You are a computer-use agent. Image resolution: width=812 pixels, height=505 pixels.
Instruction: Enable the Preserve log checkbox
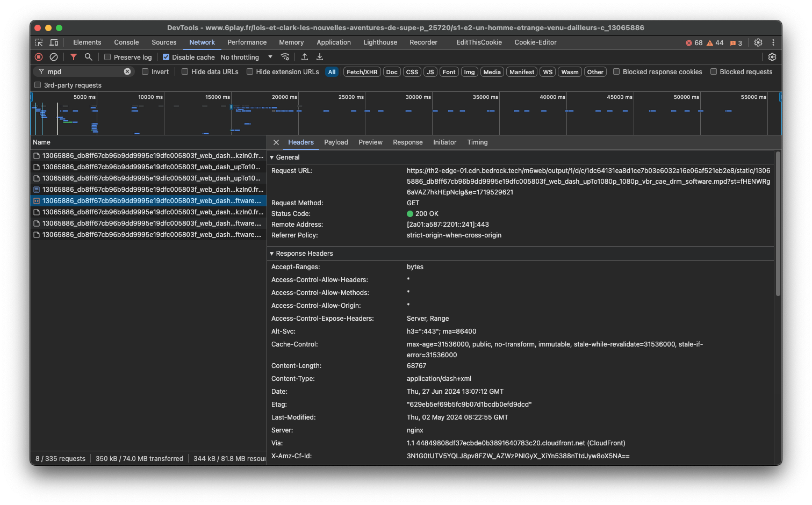point(107,57)
